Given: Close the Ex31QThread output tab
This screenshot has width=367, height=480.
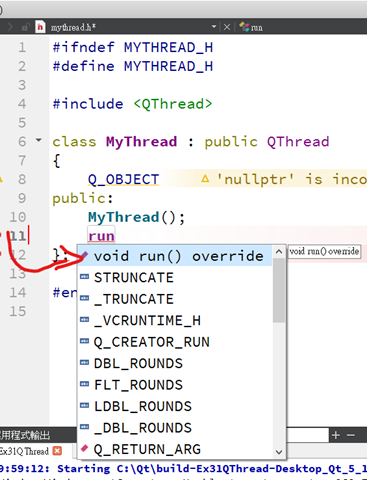Looking at the screenshot, I should point(57,451).
